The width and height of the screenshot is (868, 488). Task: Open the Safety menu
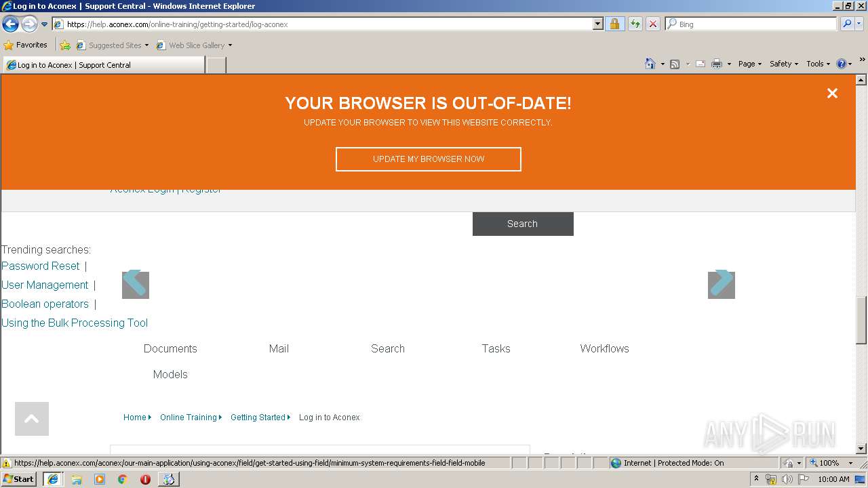784,64
